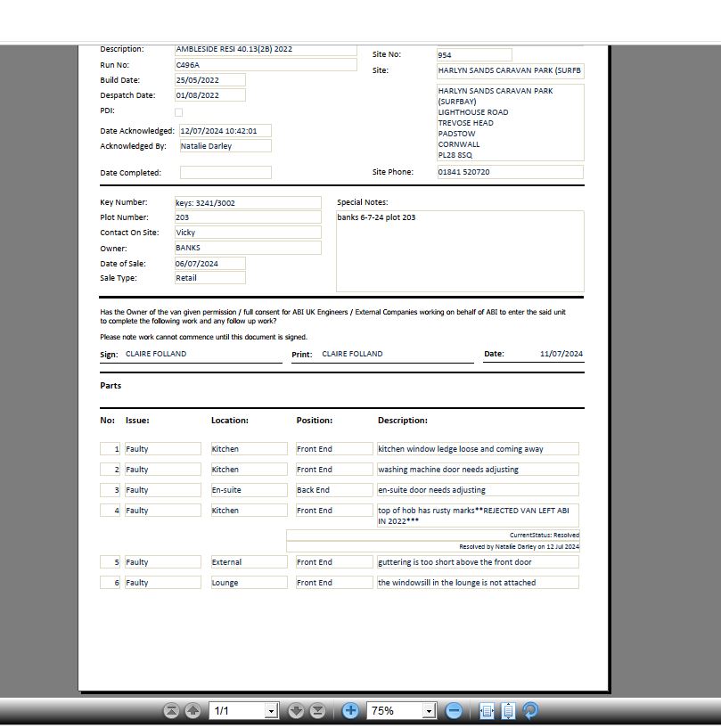Viewport: 721px width, 728px height.
Task: Fit page to width icon
Action: pyautogui.click(x=487, y=711)
